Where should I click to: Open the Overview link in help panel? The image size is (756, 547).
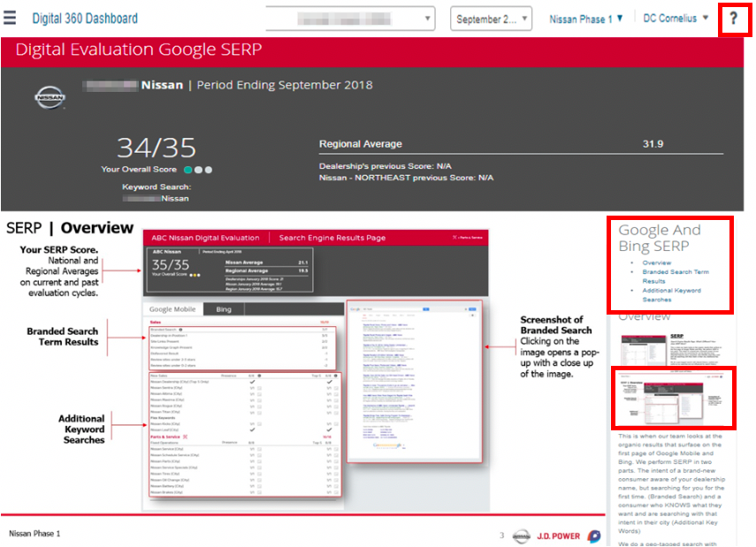[x=657, y=262]
